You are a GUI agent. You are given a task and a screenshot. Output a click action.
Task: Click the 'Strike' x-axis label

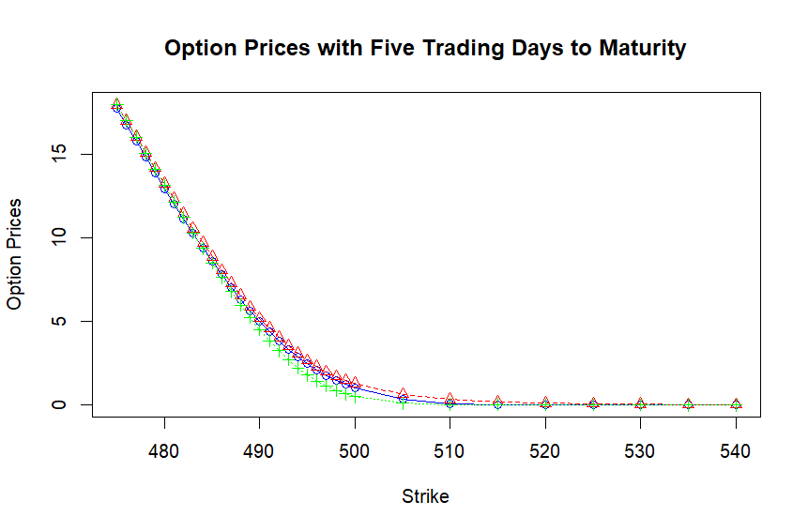click(x=424, y=496)
